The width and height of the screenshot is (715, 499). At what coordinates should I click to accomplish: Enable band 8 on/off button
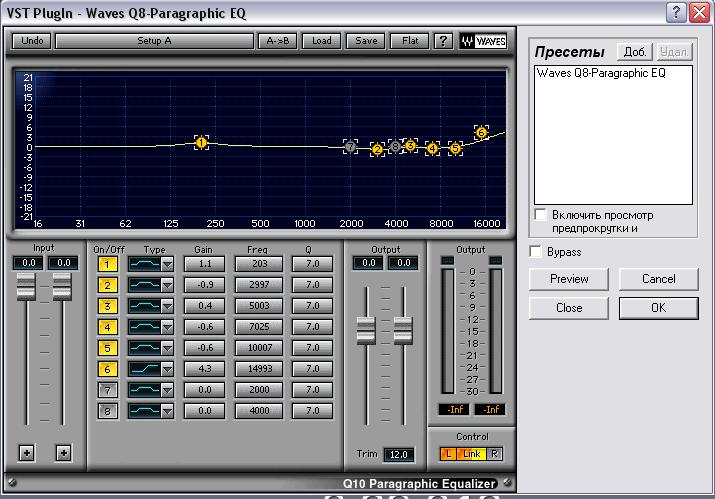(108, 411)
